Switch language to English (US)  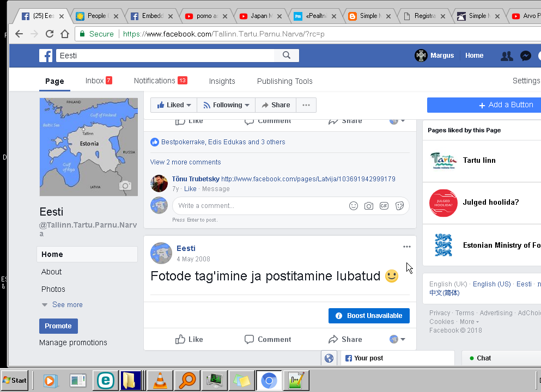pos(491,284)
